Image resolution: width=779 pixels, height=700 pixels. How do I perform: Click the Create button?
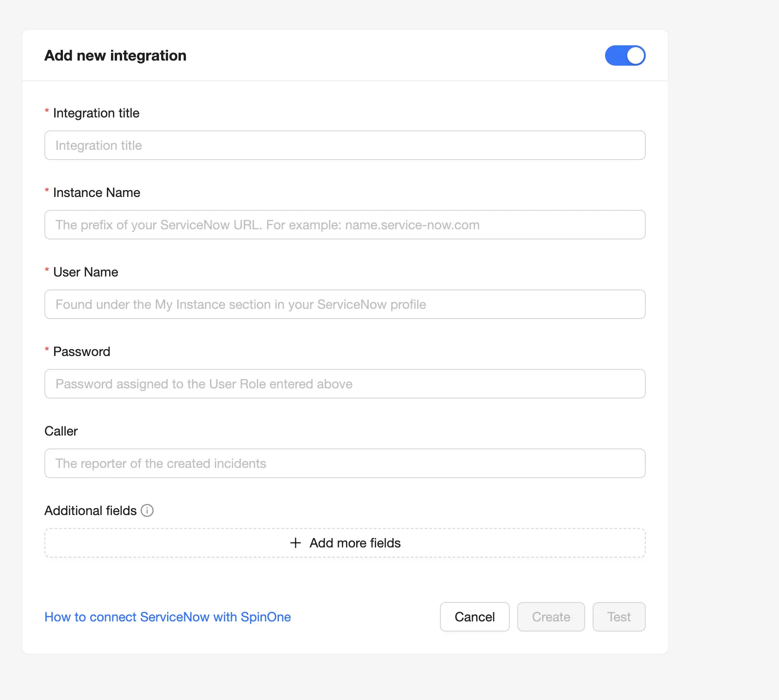click(x=550, y=617)
